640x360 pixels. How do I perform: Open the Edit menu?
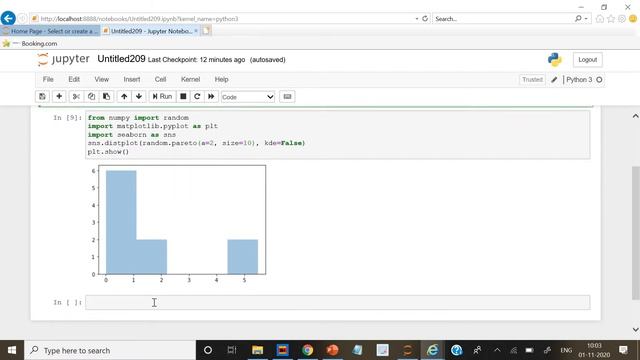tap(74, 79)
